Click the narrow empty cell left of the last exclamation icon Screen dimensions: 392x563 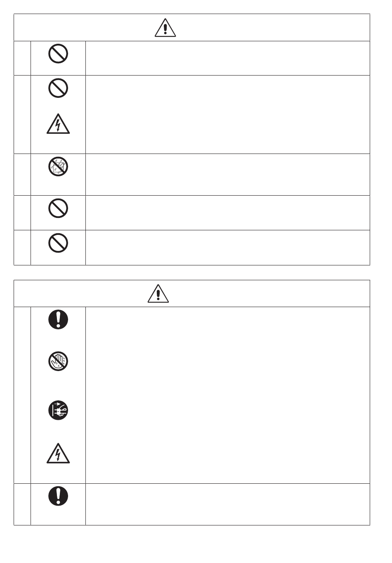pyautogui.click(x=22, y=504)
